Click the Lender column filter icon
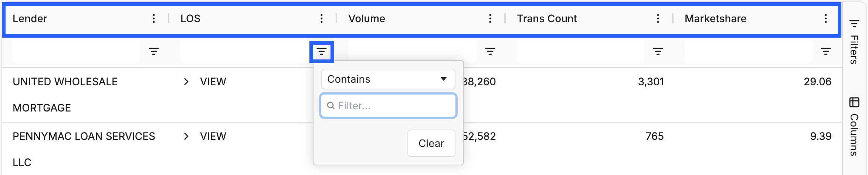This screenshot has height=175, width=868. [x=154, y=51]
